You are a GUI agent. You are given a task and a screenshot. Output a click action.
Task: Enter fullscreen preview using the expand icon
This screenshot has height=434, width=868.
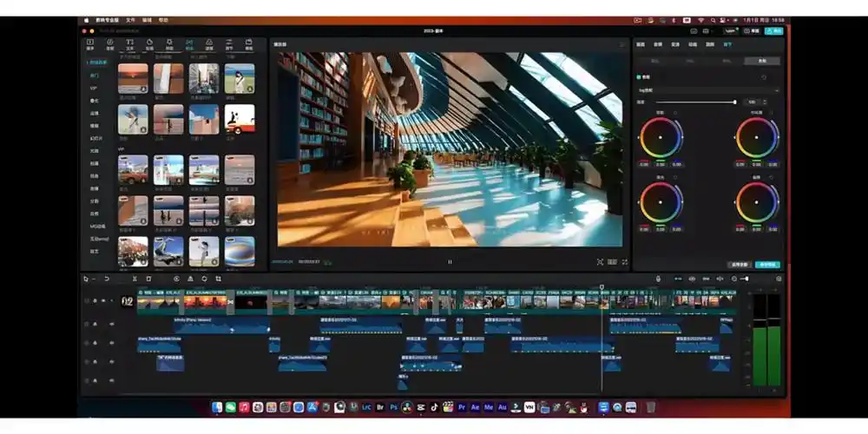(624, 261)
